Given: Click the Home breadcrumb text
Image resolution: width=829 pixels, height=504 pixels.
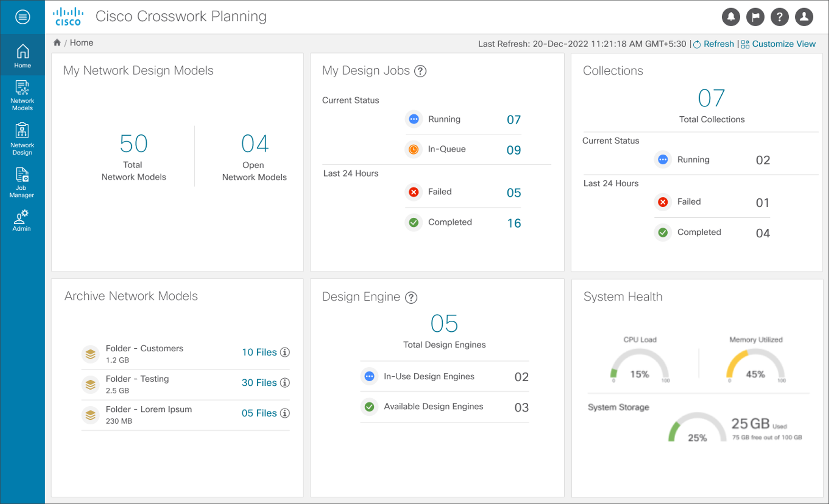Looking at the screenshot, I should coord(82,43).
